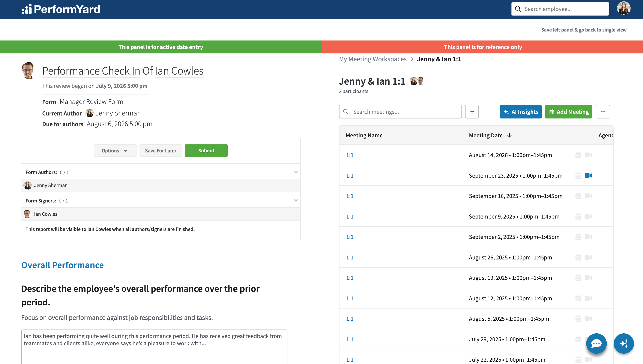Click the calendar icon for August 19, 2025 meeting
Viewport: 643px width, 364px height.
(x=578, y=278)
